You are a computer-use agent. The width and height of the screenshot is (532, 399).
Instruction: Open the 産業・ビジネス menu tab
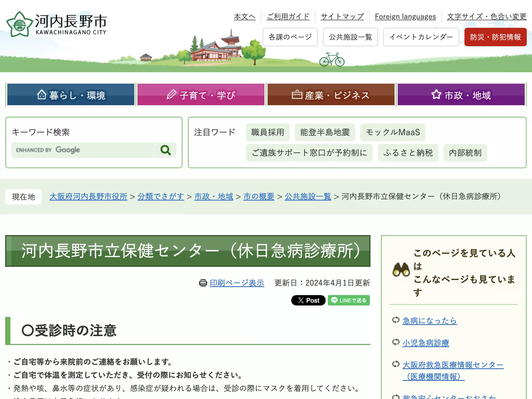click(x=331, y=95)
